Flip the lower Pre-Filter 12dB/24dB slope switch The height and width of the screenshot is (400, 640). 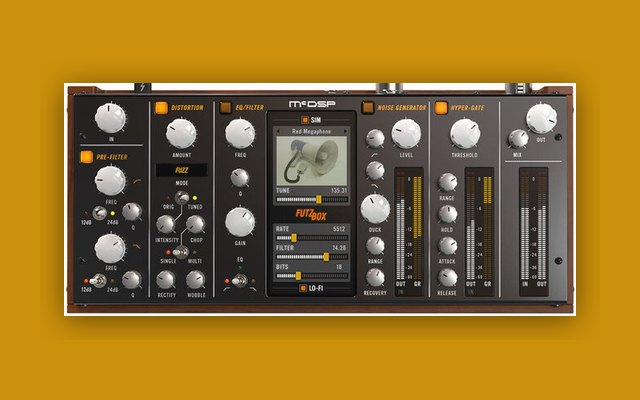pos(98,281)
